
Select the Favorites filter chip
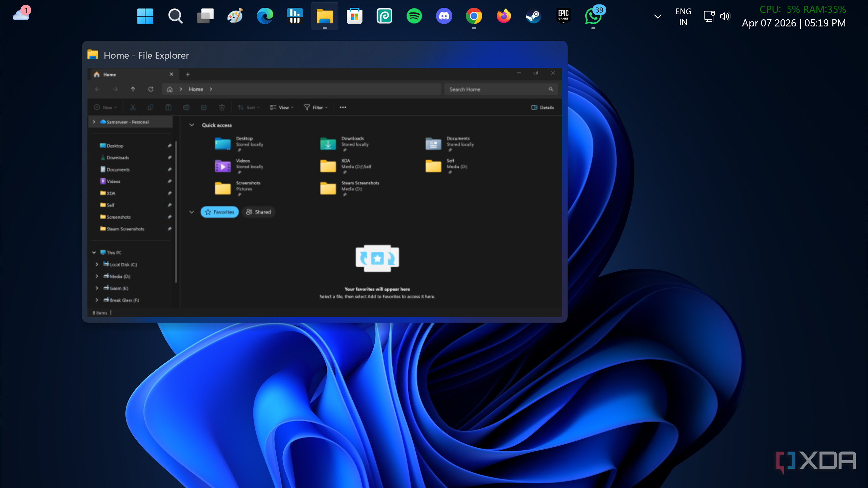coord(220,212)
